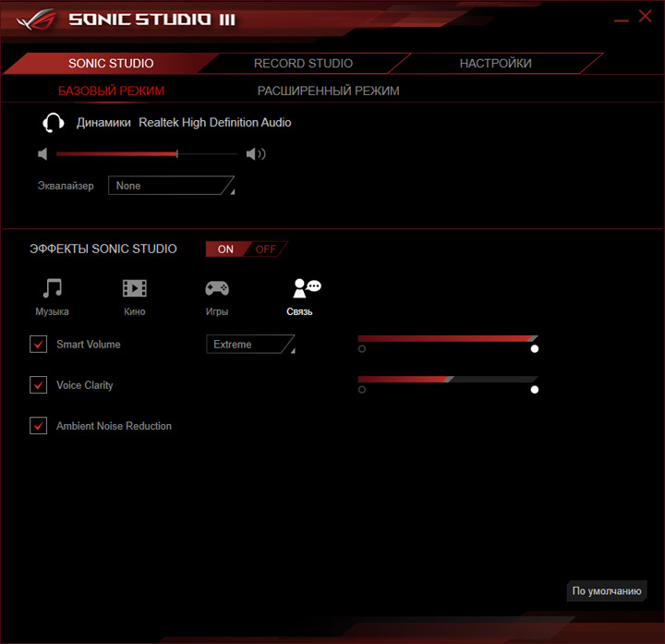Screen dimensions: 665x644
Task: Click the headset device icon
Action: (54, 123)
